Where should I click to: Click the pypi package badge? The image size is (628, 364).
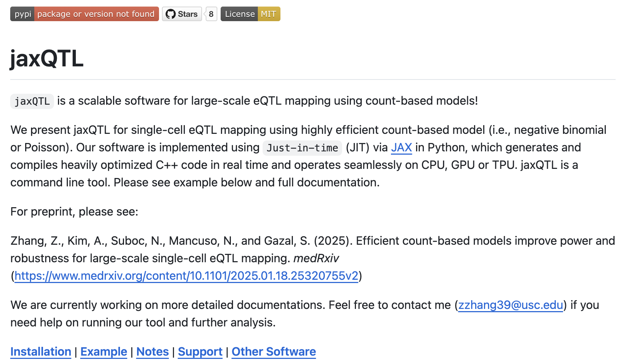click(84, 14)
